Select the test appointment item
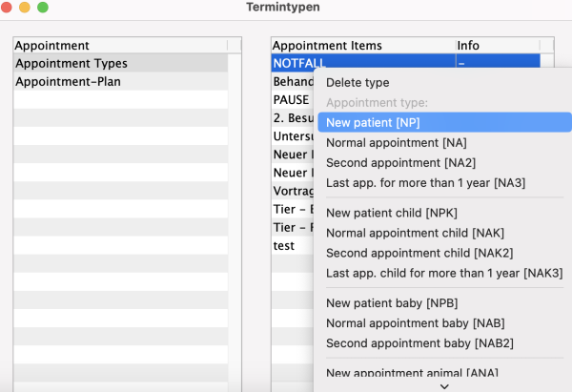The width and height of the screenshot is (572, 392). click(284, 245)
